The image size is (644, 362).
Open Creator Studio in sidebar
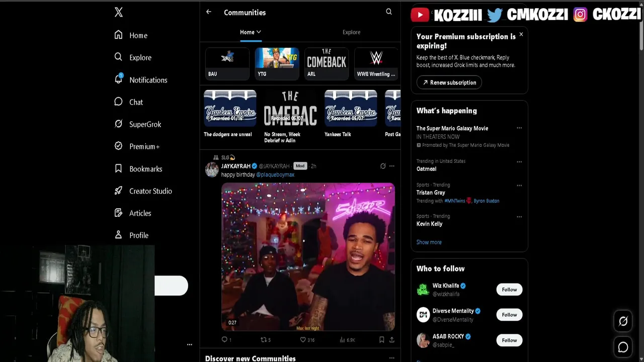(143, 191)
